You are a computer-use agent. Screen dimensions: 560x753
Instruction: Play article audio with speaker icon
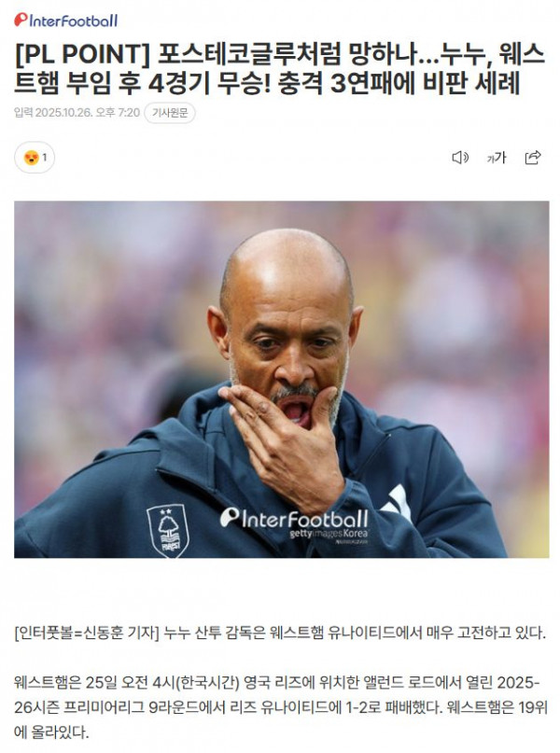click(460, 157)
